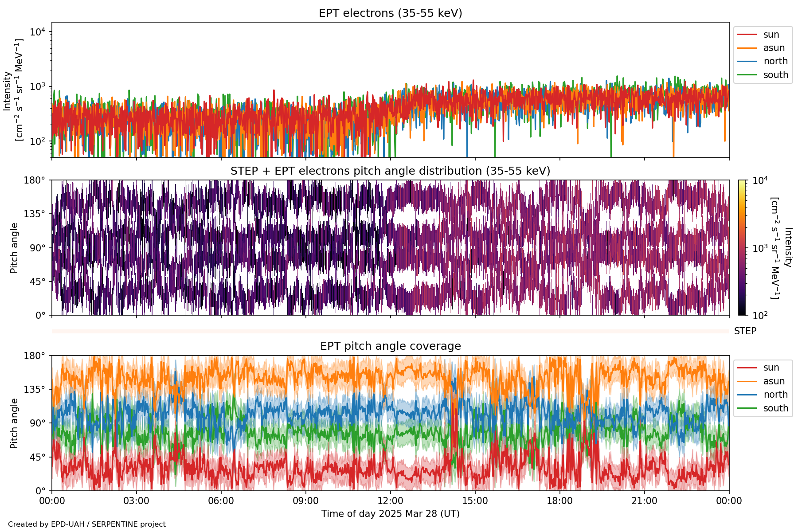Select south in the pitch angle coverage legend
Image resolution: width=798 pixels, height=532 pixels.
[775, 408]
